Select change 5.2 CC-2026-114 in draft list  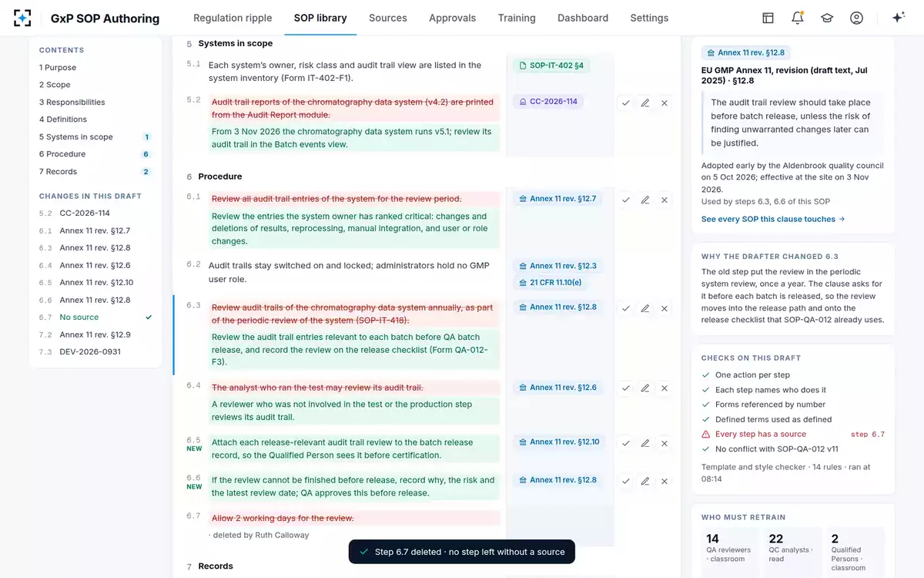(x=95, y=213)
